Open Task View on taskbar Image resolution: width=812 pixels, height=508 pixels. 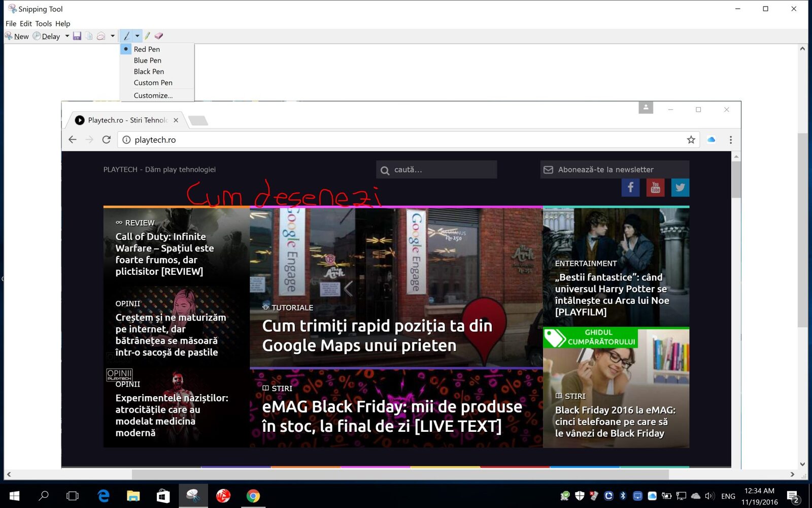[73, 496]
